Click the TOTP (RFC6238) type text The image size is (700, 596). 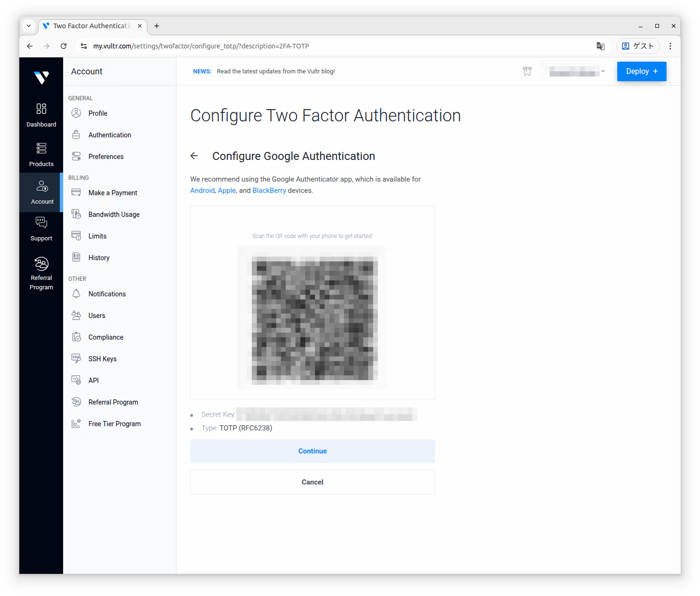[246, 428]
